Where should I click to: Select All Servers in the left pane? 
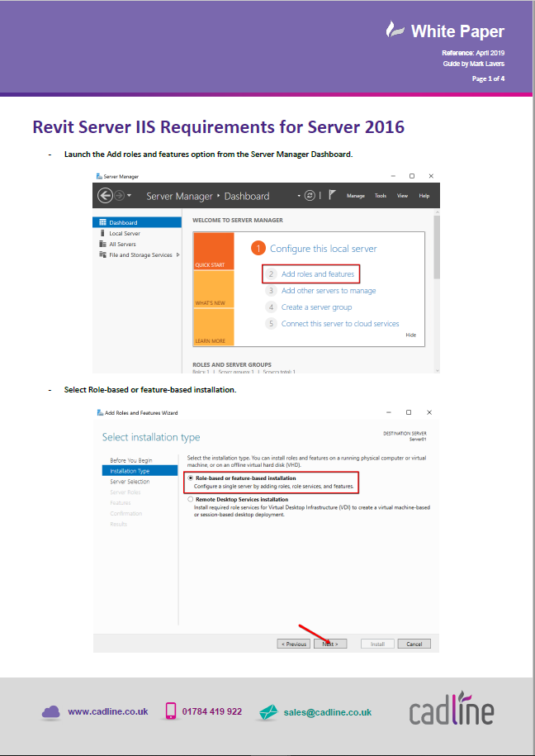pyautogui.click(x=122, y=245)
